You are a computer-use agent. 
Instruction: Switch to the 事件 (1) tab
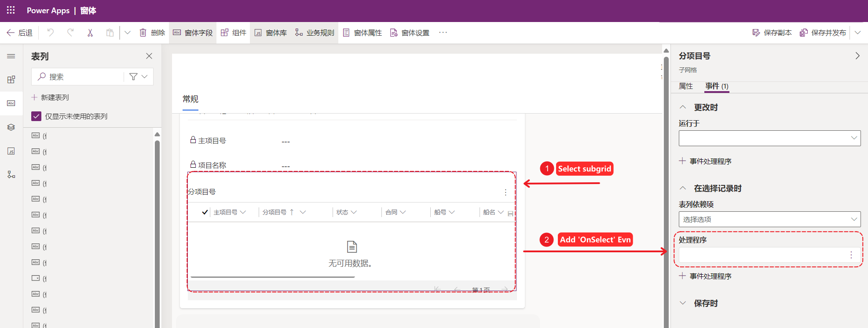click(x=717, y=86)
